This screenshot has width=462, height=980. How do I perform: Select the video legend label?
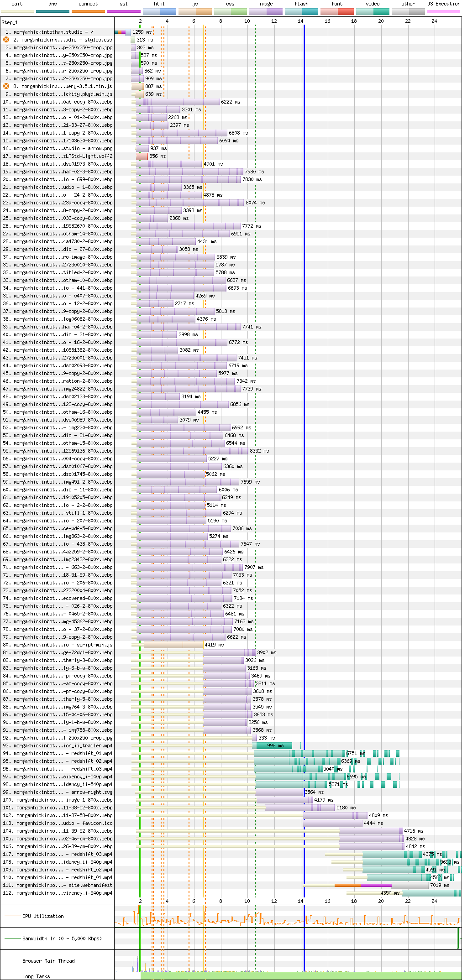click(x=373, y=4)
